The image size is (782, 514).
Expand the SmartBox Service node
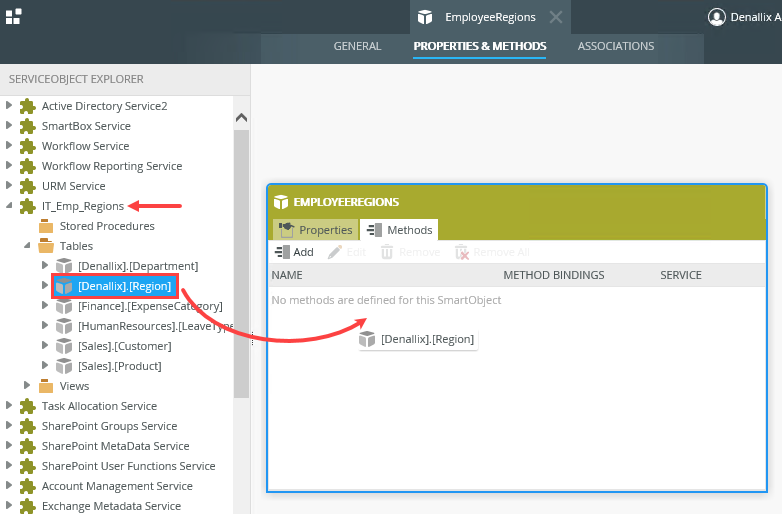click(8, 126)
